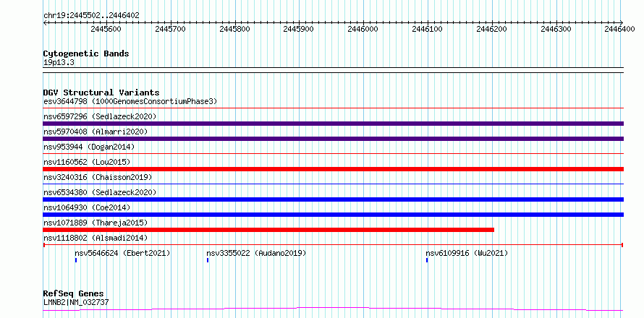This screenshot has height=318, width=644.
Task: Click the thin red line for nsv1118802
Action: pos(333,245)
